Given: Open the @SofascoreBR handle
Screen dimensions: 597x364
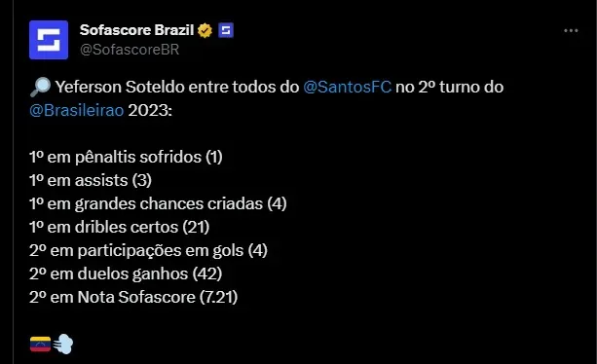Looking at the screenshot, I should coord(130,50).
